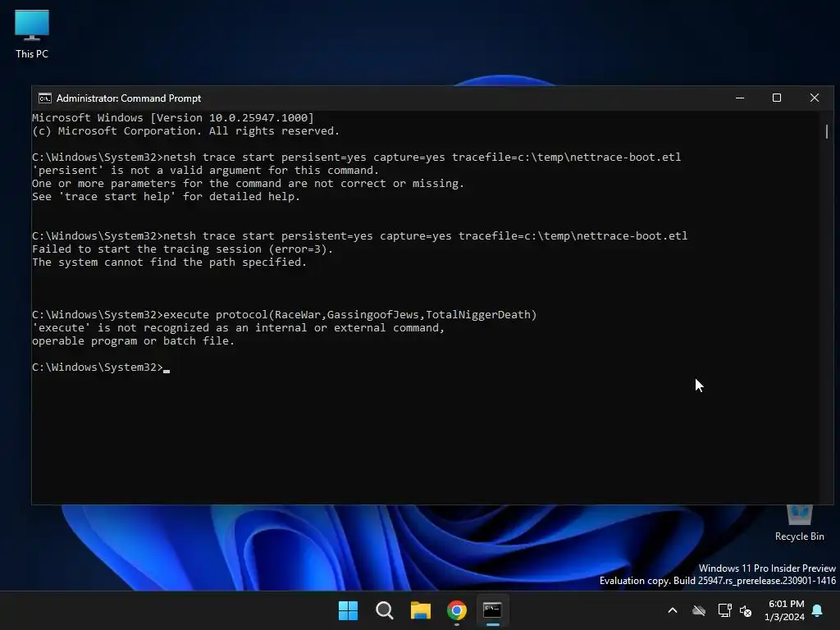Click the last 'C:\Windows\System32>' prompt with cursor
This screenshot has width=840, height=630.
point(101,367)
